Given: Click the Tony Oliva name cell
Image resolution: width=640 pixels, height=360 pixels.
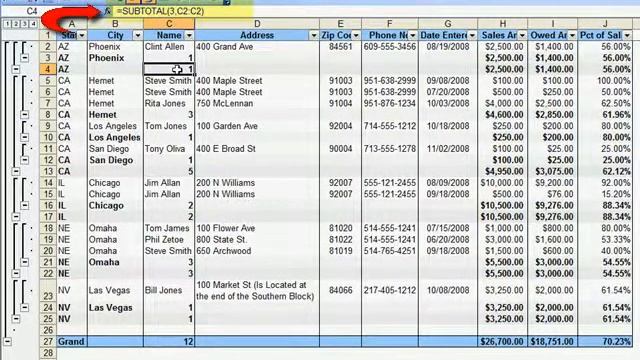Looking at the screenshot, I should coord(169,149).
